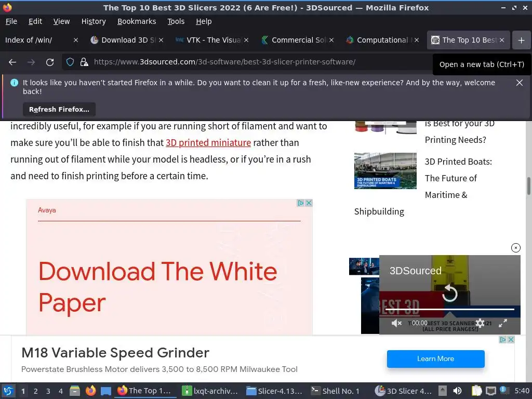
Task: Open the Tools menu
Action: (x=176, y=21)
